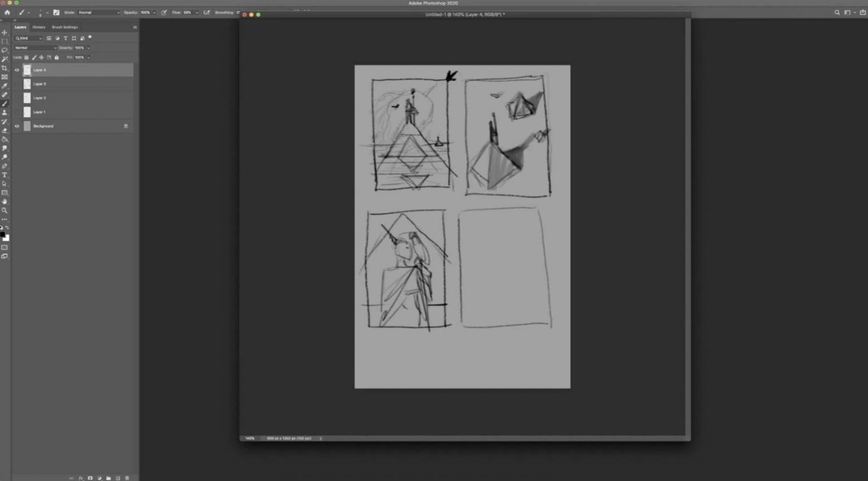Select the Hand tool
The height and width of the screenshot is (481, 868).
coord(5,202)
